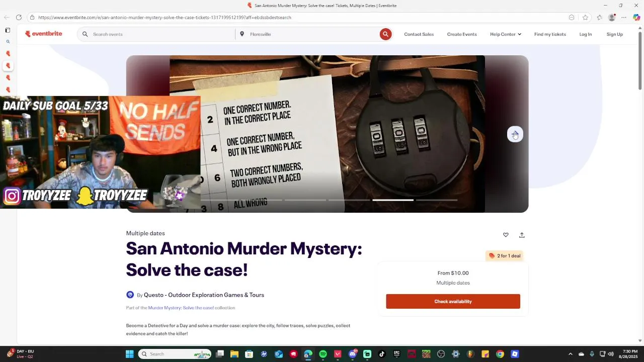Open Outlook from the taskbar
644x362 pixels.
(279, 354)
